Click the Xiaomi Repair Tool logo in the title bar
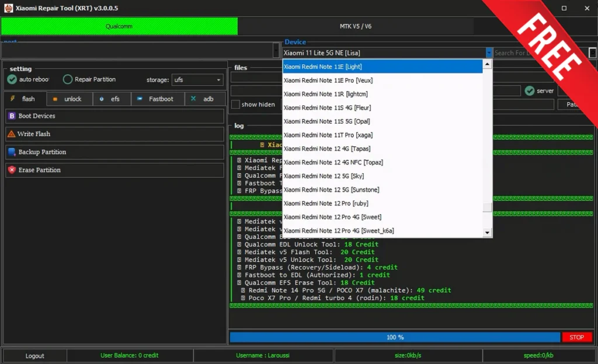Screen dimensions: 598x364 [x=8, y=8]
